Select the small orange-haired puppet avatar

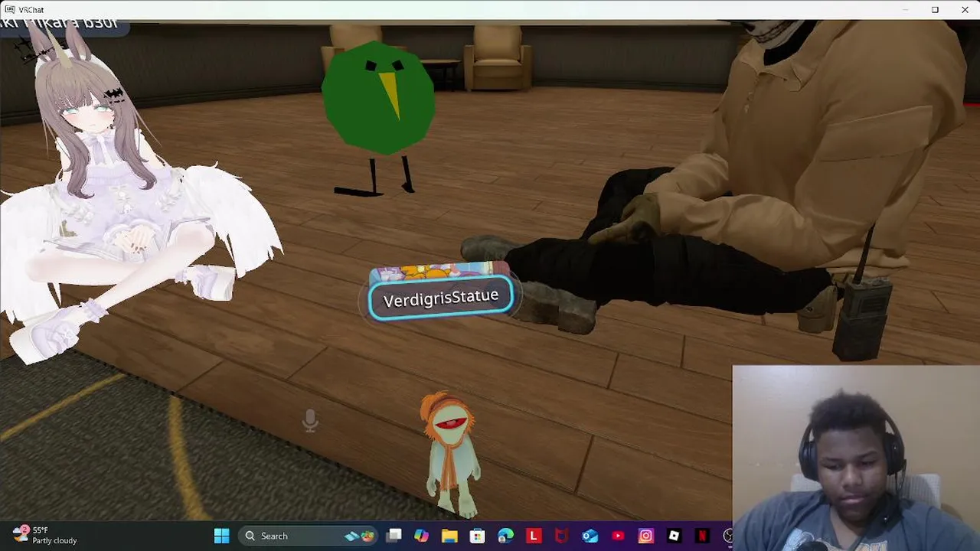[x=451, y=455]
